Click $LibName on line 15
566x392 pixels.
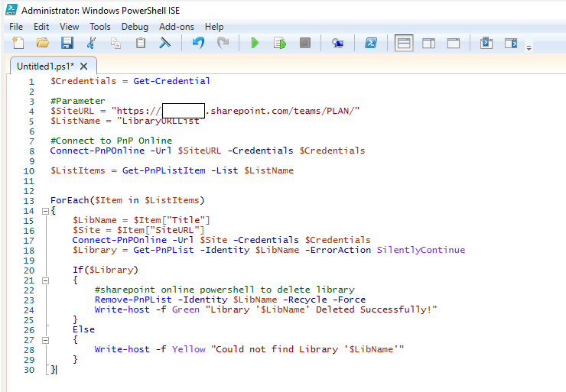[x=95, y=220]
